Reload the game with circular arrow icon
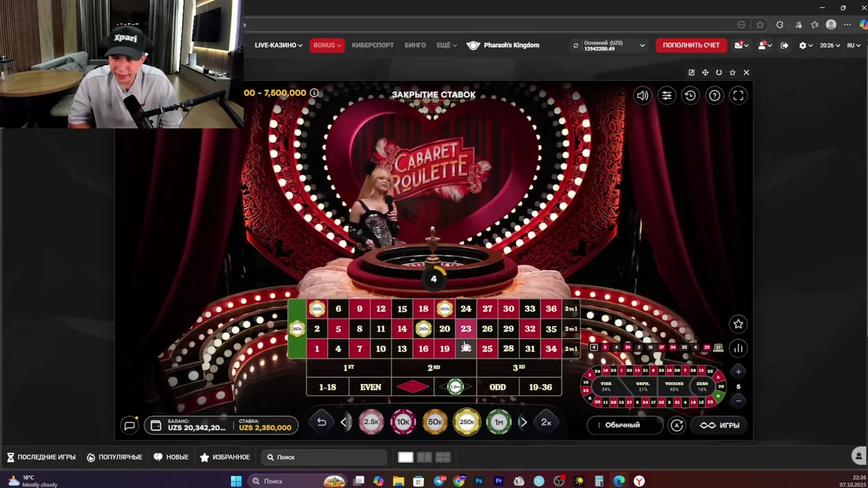 click(x=719, y=73)
